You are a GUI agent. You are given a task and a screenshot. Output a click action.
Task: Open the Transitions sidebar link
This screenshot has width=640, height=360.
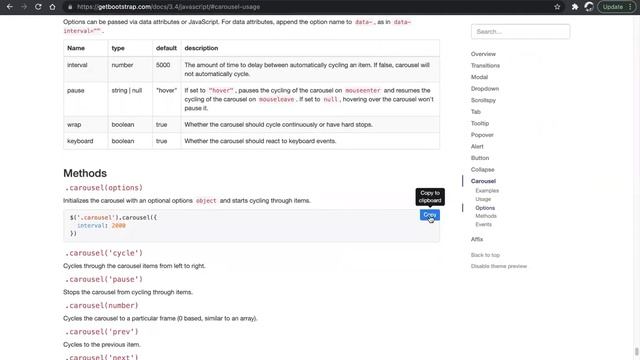pos(485,65)
